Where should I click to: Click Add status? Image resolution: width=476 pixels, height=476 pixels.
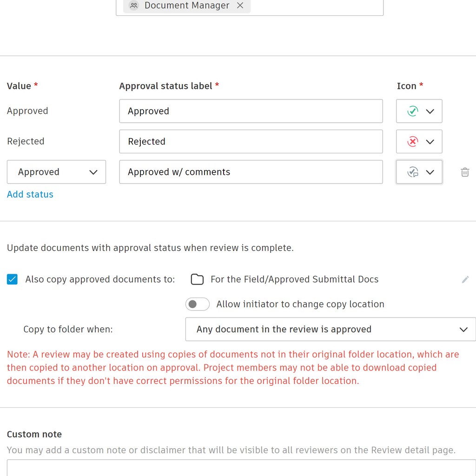(x=30, y=194)
